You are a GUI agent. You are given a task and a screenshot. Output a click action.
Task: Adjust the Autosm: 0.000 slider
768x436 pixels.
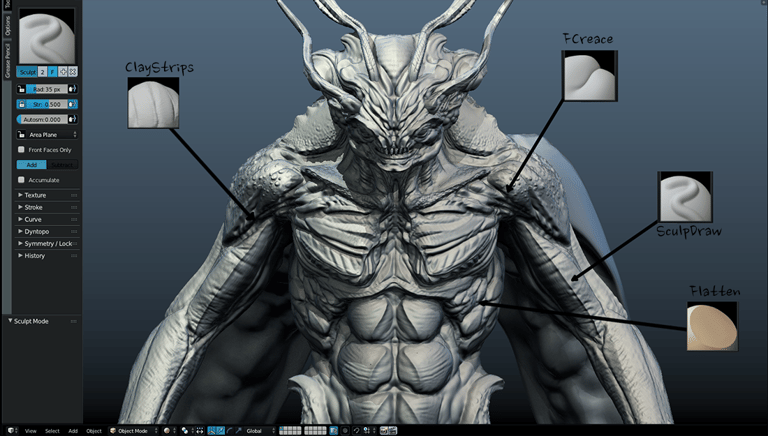42,120
